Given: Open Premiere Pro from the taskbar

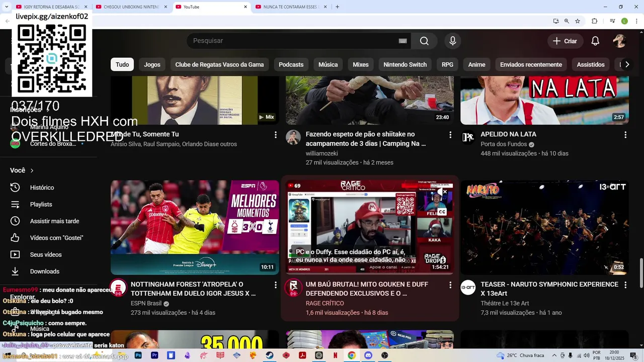Looking at the screenshot, I should [154, 355].
